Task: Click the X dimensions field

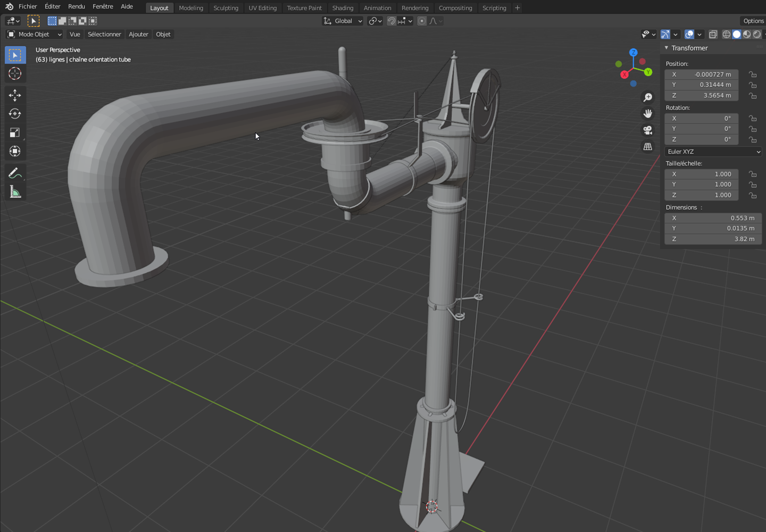Action: (x=713, y=218)
